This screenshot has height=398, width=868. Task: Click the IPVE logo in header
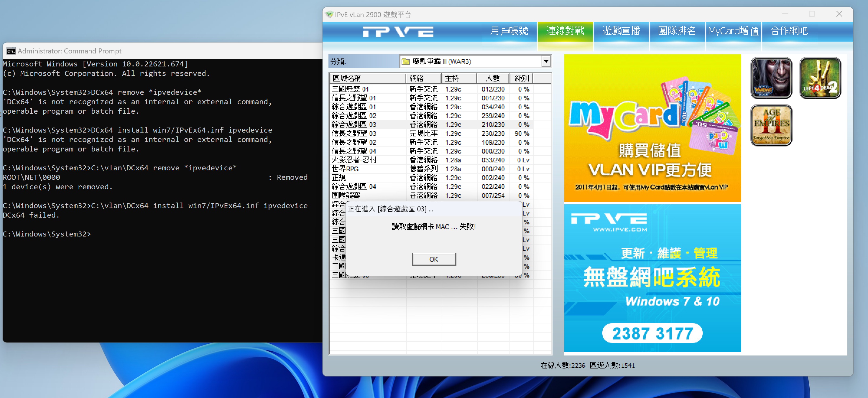pyautogui.click(x=398, y=32)
